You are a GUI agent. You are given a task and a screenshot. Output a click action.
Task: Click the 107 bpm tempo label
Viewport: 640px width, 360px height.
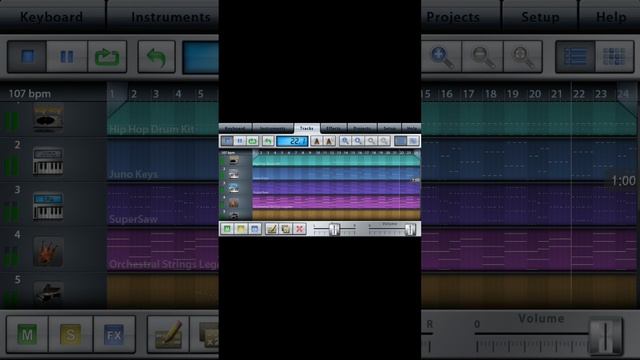tap(30, 94)
